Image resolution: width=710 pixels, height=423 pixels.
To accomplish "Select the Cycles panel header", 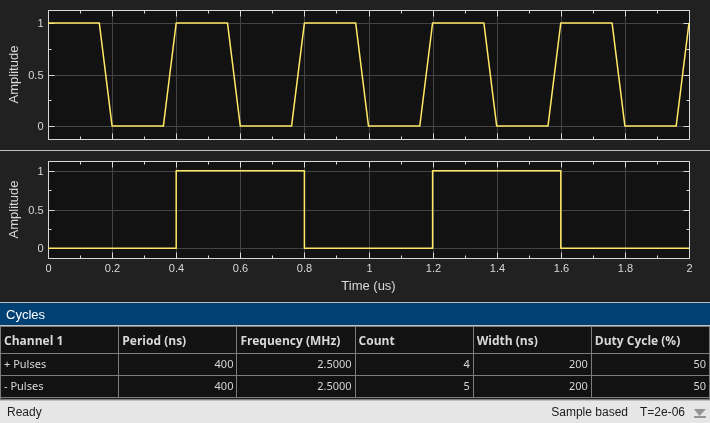I will click(355, 314).
